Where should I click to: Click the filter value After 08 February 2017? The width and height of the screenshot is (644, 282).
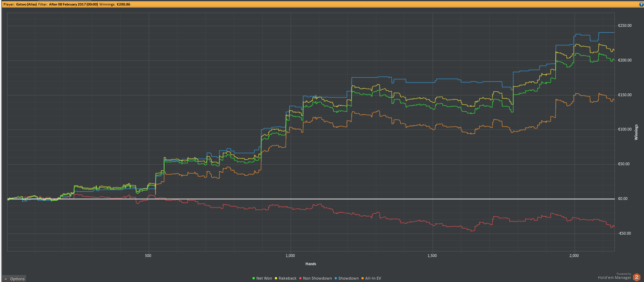(x=74, y=4)
